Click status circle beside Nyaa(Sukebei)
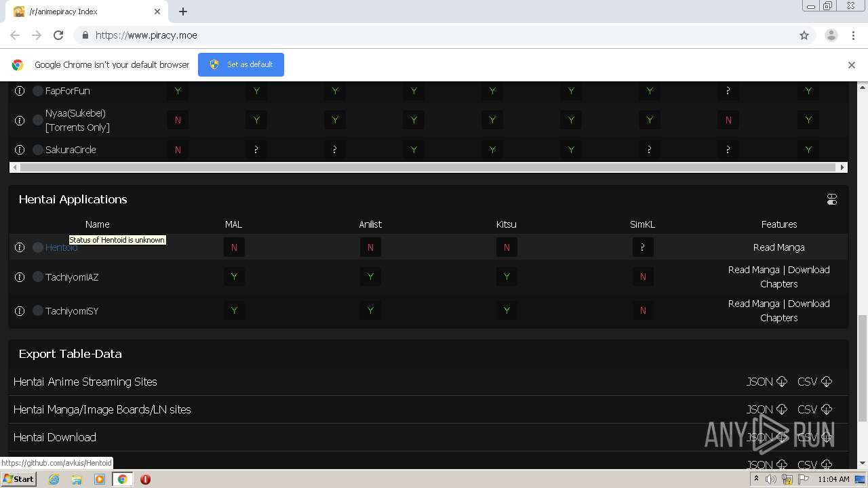 tap(38, 120)
